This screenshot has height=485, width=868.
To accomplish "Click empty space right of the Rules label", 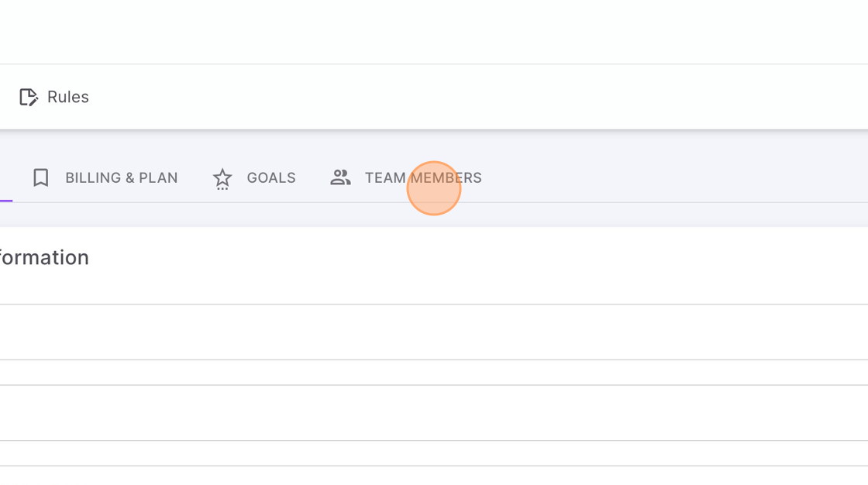I will (x=476, y=97).
